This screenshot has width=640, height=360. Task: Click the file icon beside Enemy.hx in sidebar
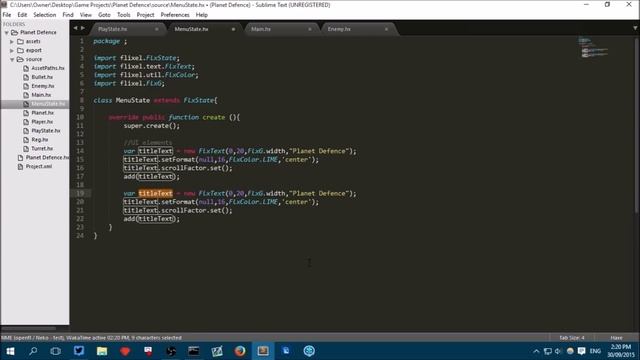26,86
